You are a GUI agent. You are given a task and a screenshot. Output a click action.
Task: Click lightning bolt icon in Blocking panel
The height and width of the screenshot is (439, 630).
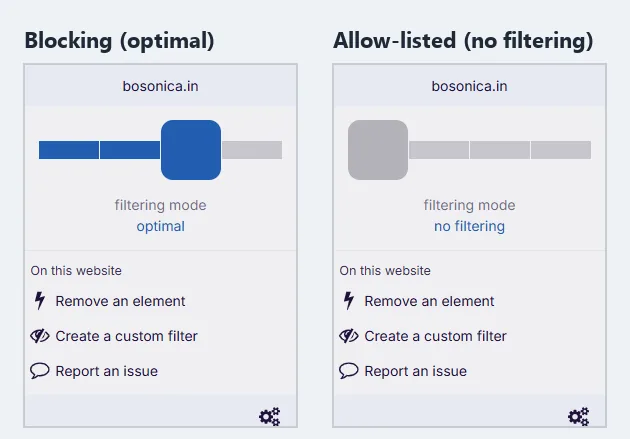39,300
